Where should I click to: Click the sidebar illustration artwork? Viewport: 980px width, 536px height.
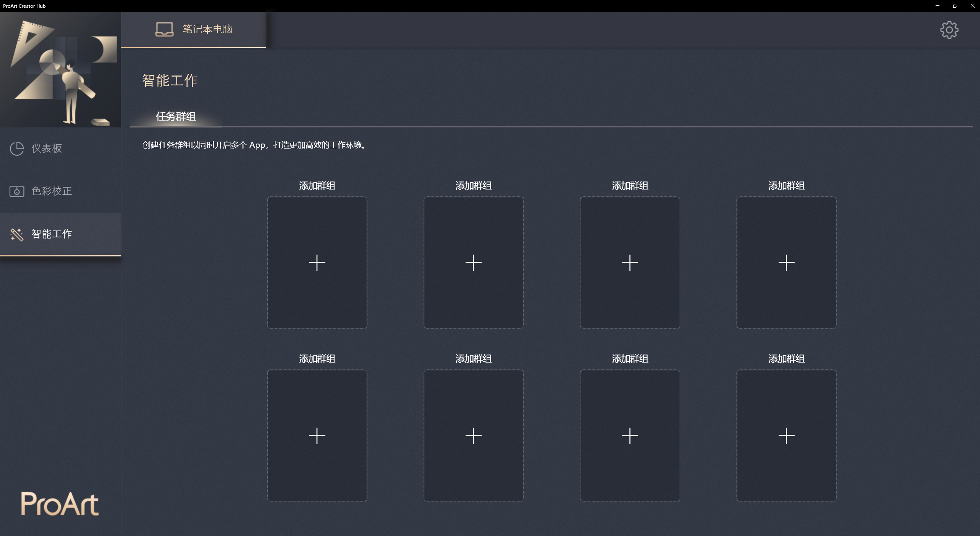coord(60,70)
